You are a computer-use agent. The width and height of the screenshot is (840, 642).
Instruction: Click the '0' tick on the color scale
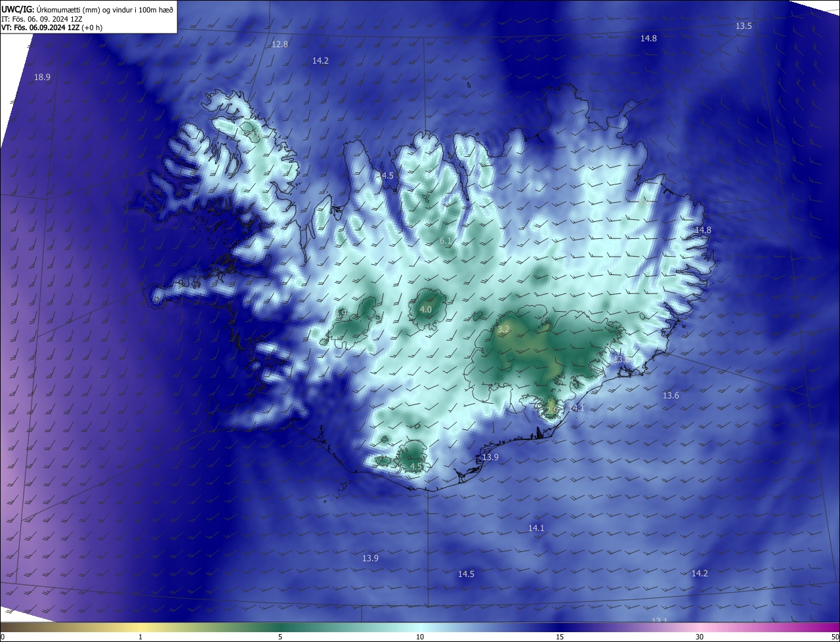tap(3, 637)
